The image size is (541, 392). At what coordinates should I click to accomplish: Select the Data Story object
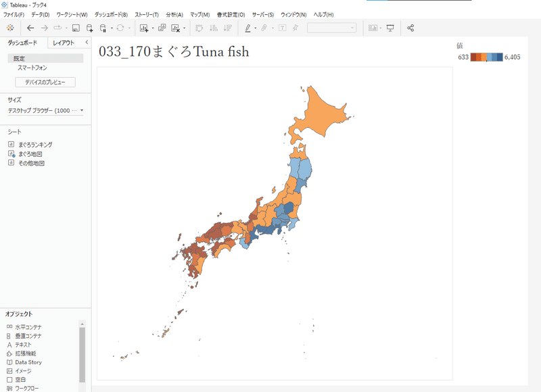click(x=24, y=362)
